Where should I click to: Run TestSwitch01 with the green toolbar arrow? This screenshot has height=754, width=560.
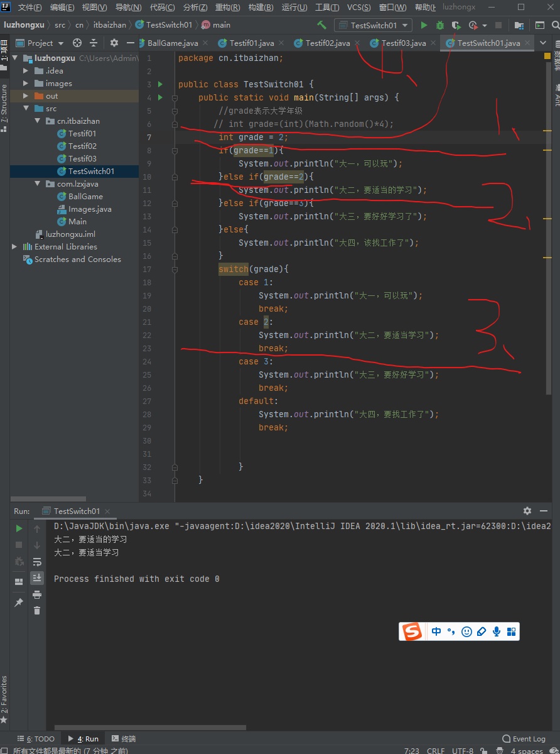pyautogui.click(x=424, y=25)
